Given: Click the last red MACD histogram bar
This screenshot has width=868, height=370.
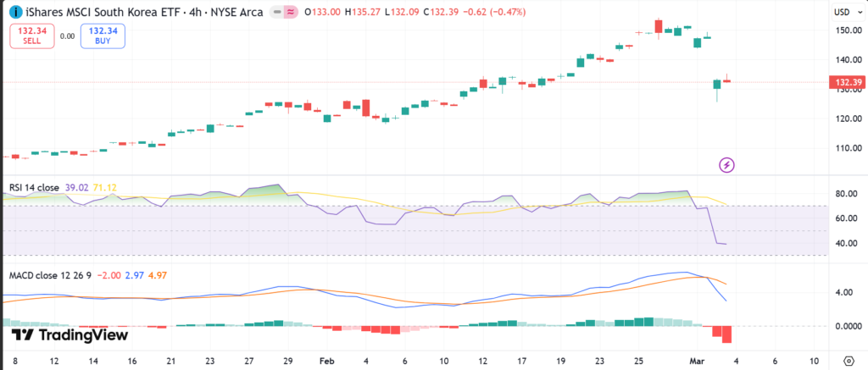Looking at the screenshot, I should point(726,334).
